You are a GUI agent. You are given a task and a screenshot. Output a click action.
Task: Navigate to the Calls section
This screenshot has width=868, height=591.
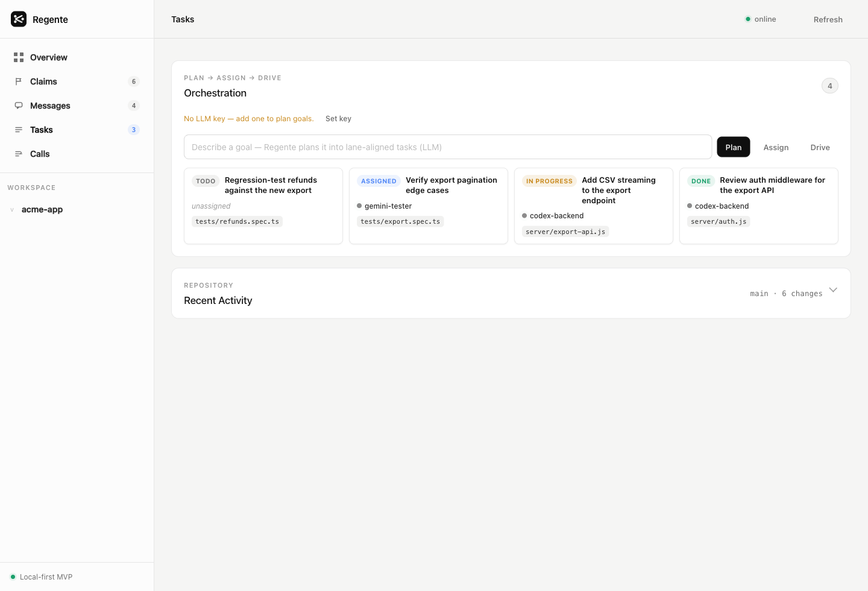click(77, 154)
